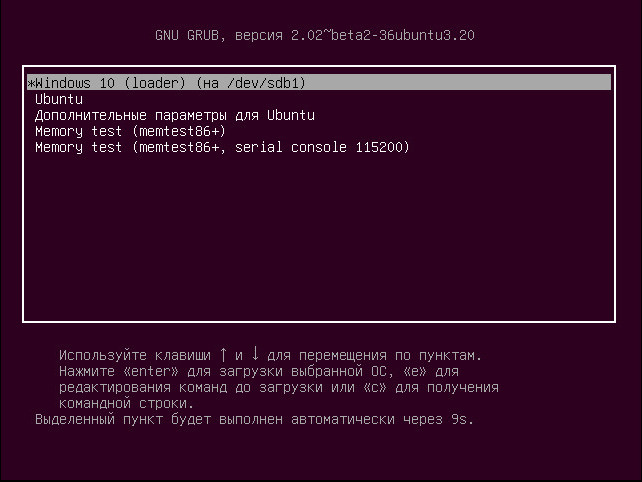Click the «e» edit command hint
Viewport: 642px width, 482px height.
(x=415, y=371)
